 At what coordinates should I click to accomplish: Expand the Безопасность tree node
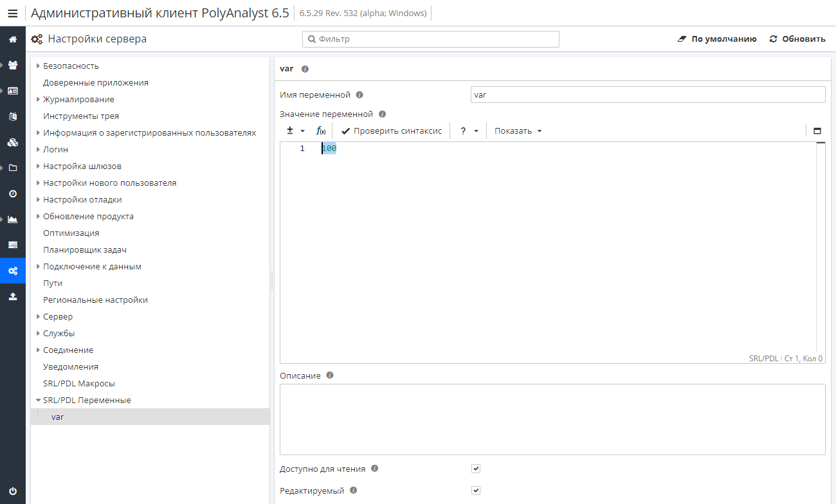39,66
